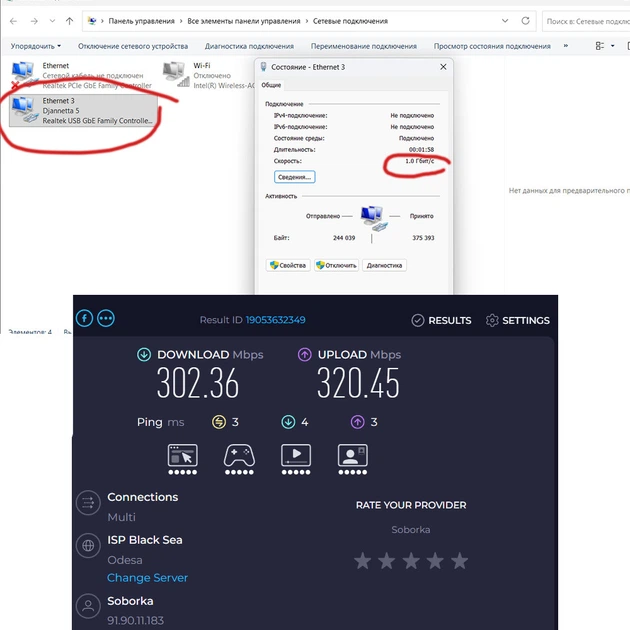Click the idle ping latency icon
Image resolution: width=630 pixels, height=630 pixels.
point(219,422)
